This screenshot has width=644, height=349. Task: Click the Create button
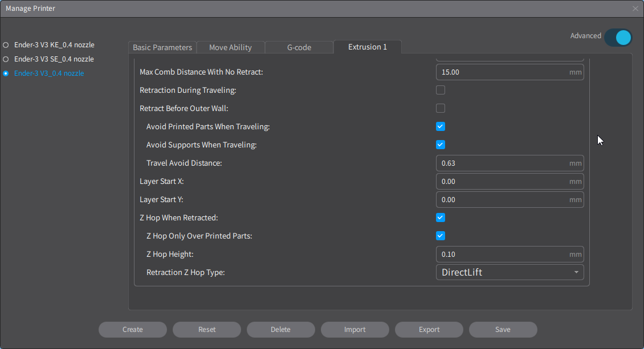click(x=133, y=330)
